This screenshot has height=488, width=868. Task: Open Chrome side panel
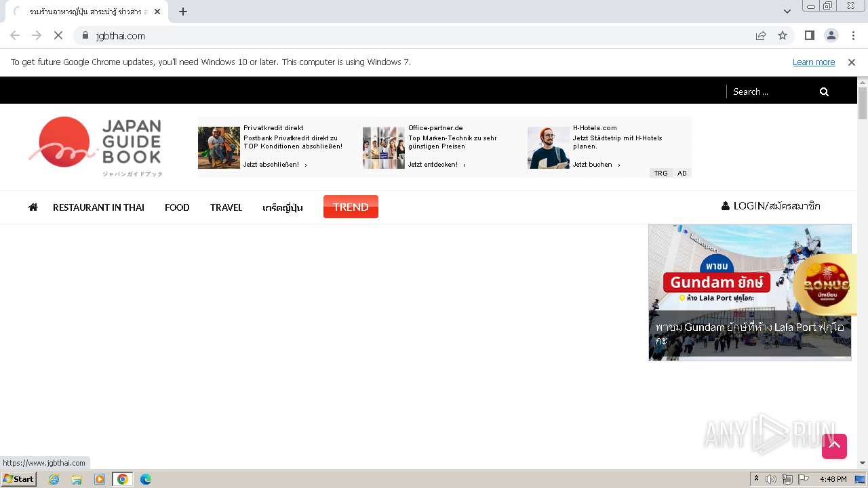click(810, 36)
